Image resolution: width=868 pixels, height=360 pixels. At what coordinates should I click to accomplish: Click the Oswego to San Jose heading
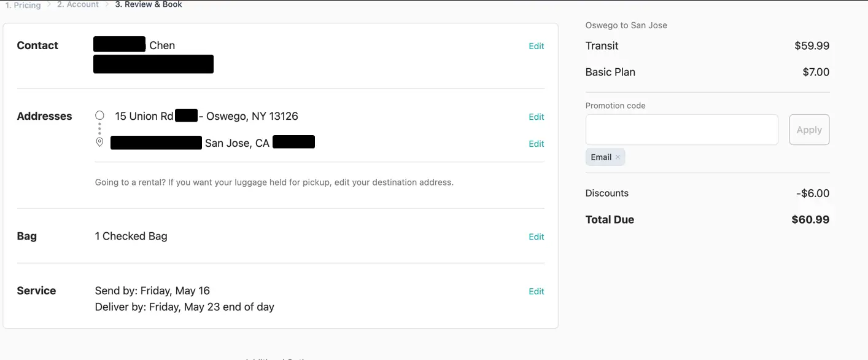tap(626, 25)
